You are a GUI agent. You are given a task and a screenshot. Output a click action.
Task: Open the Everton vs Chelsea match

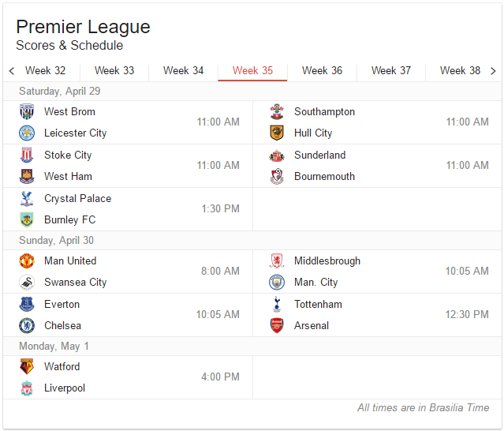click(128, 315)
